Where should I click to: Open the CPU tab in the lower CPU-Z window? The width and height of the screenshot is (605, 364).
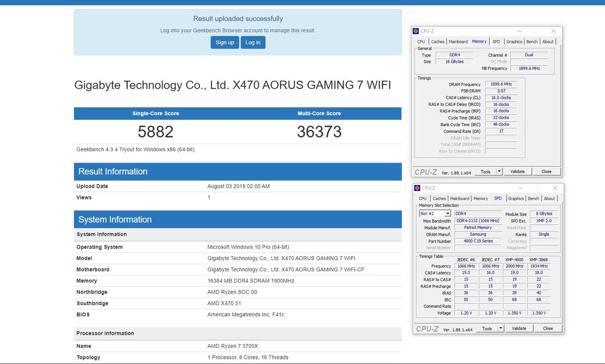pyautogui.click(x=423, y=199)
